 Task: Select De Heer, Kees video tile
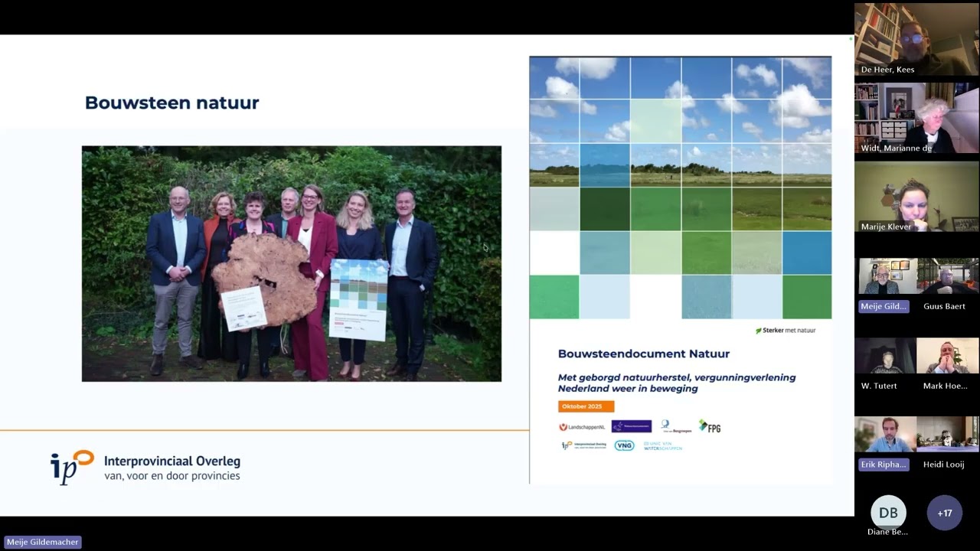coord(916,39)
